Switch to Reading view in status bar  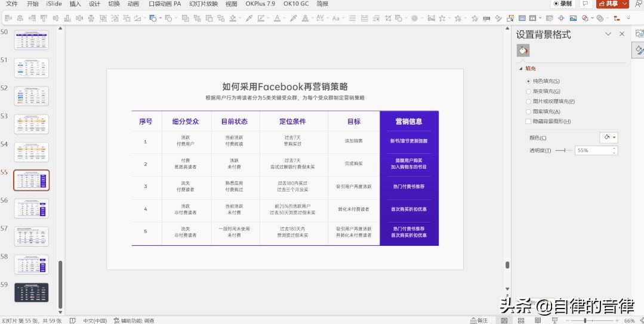pos(538,320)
